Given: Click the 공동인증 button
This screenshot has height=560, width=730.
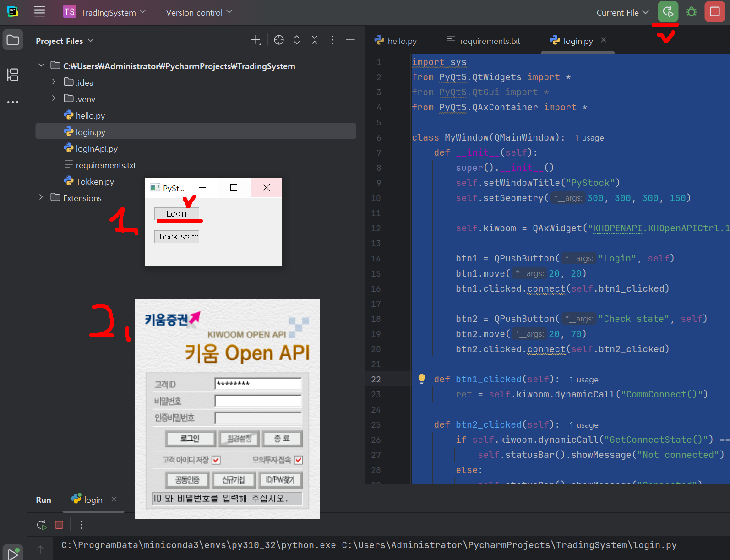Looking at the screenshot, I should tap(187, 480).
